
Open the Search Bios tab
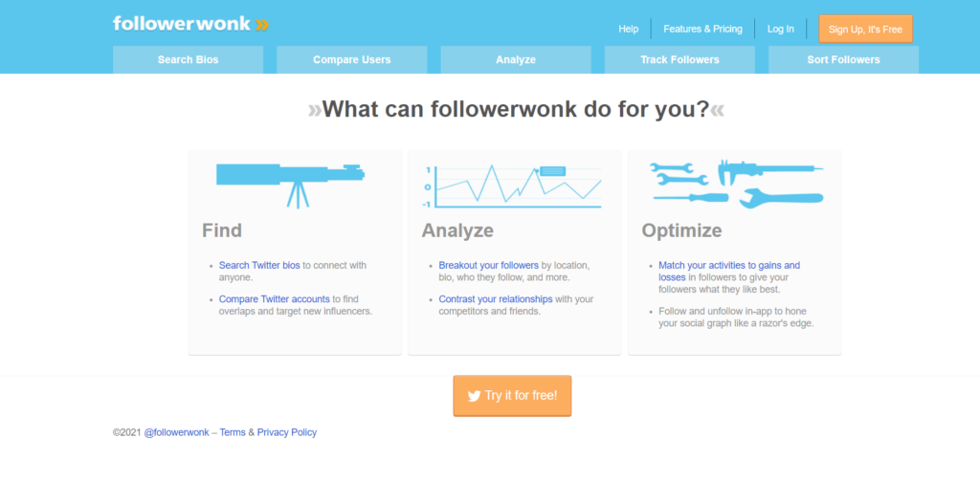pos(188,59)
